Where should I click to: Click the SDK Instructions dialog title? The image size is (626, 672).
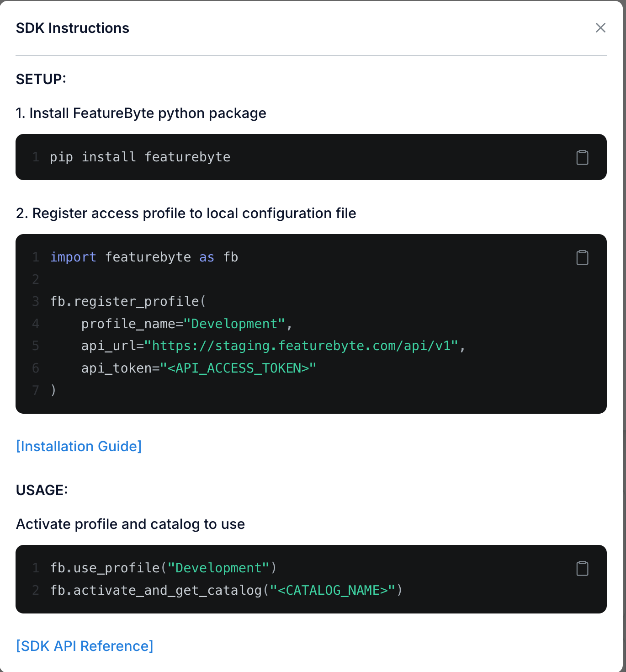pos(72,28)
